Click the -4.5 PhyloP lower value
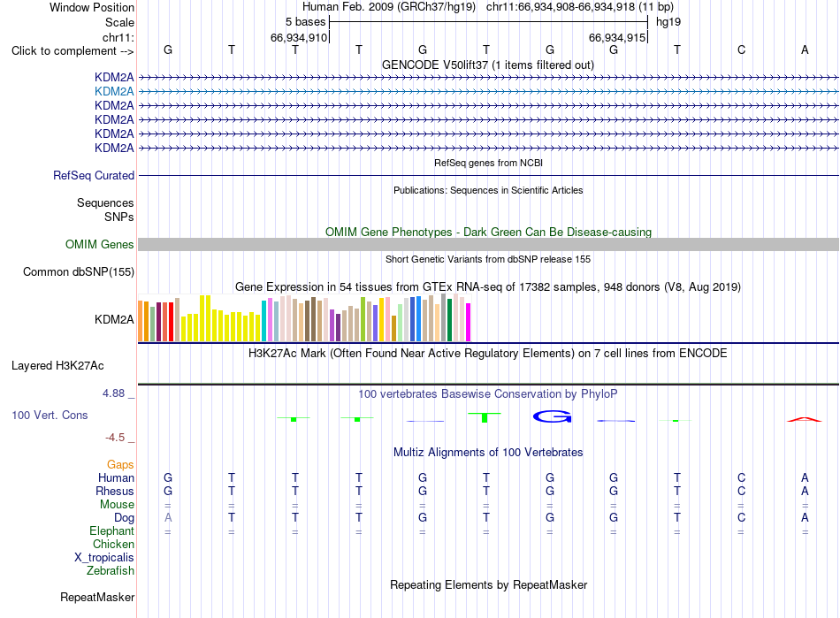Image resolution: width=840 pixels, height=618 pixels. click(x=115, y=438)
